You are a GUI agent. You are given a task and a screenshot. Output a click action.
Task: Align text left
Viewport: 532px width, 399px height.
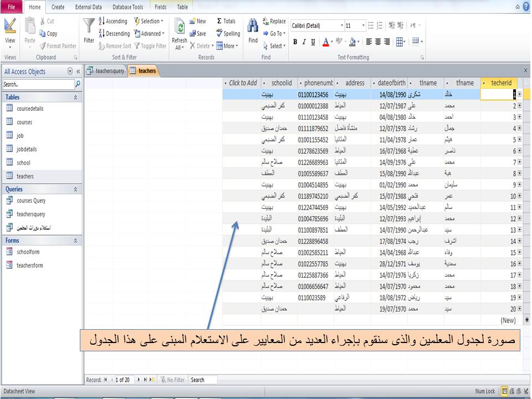369,42
